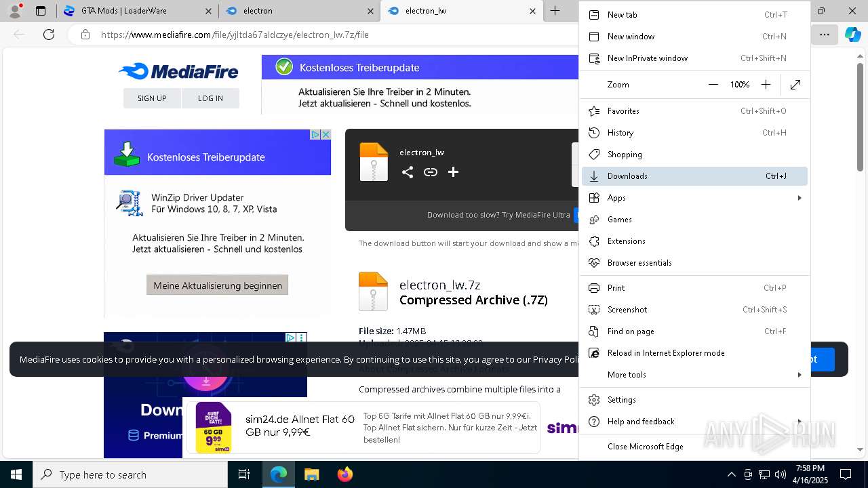Close the electron_lw tab

[533, 11]
